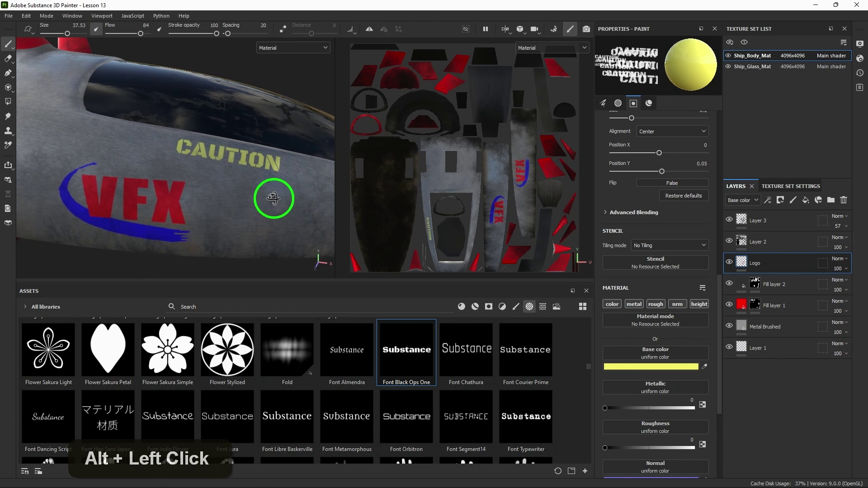Switch to Texture Set Settings tab

790,186
